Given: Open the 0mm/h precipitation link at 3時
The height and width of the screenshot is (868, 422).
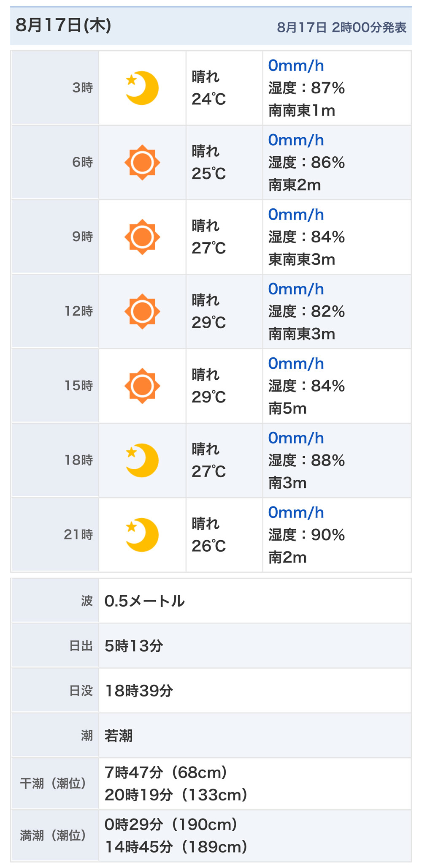Looking at the screenshot, I should pyautogui.click(x=296, y=65).
